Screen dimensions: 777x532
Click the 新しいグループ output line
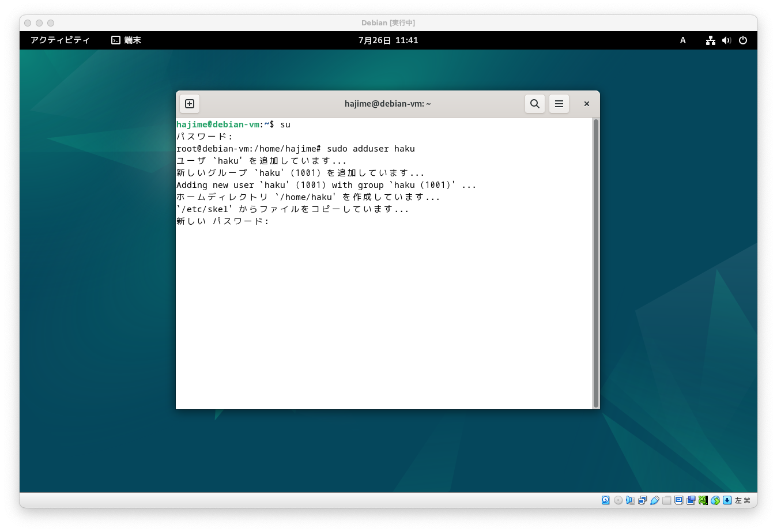pos(300,173)
